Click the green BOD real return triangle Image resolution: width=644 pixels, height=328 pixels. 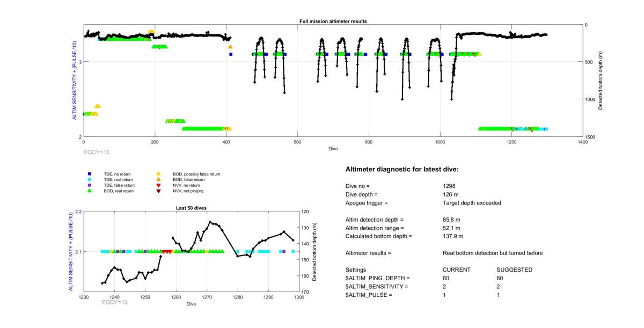click(x=91, y=191)
